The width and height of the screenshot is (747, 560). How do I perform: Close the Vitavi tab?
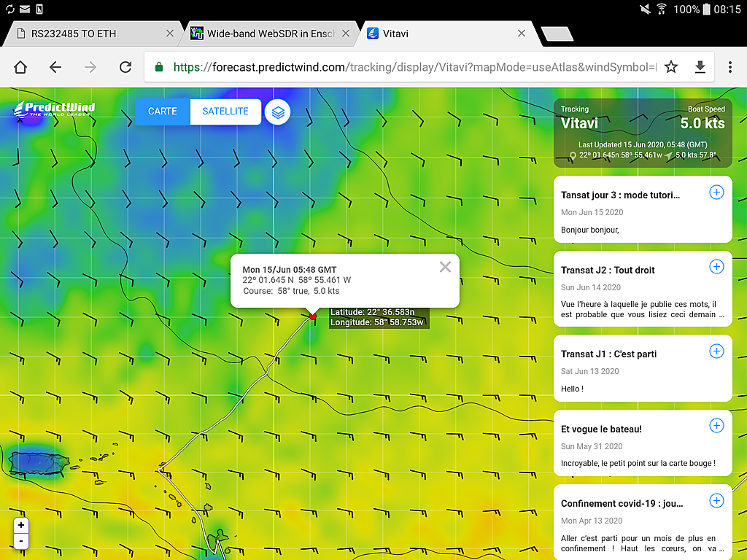coord(522,34)
